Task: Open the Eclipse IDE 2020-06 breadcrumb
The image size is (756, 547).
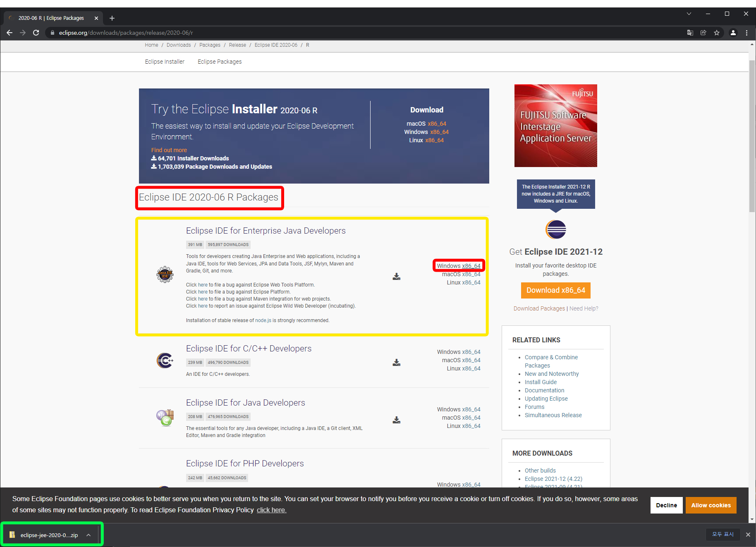Action: pyautogui.click(x=276, y=45)
